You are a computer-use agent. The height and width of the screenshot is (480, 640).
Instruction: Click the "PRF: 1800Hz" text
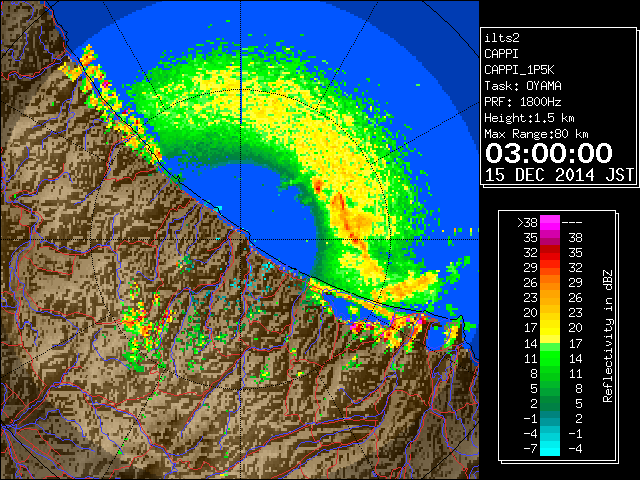pos(523,102)
